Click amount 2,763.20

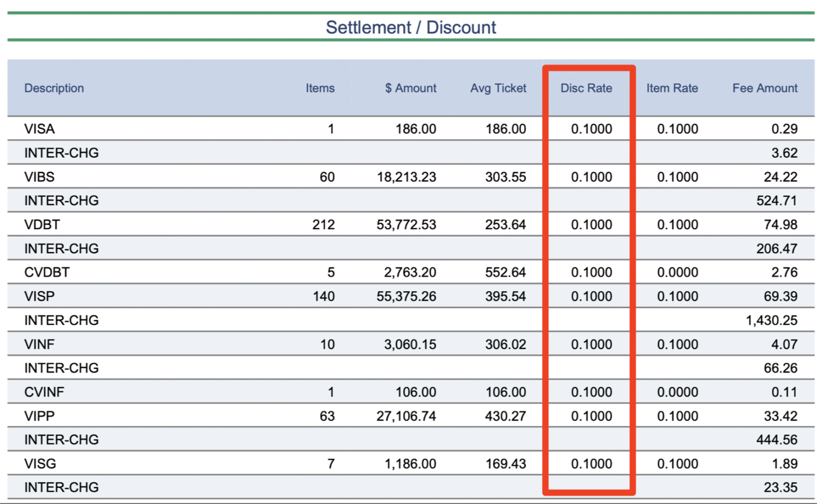410,273
